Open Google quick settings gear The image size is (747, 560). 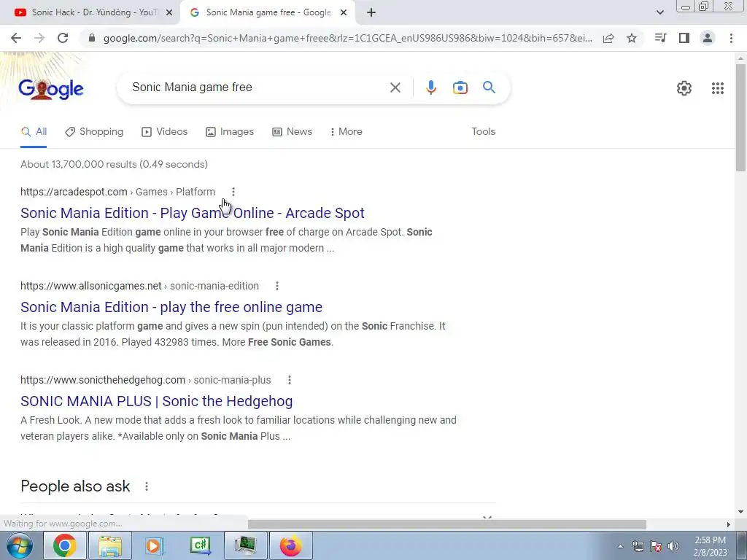[x=684, y=88]
